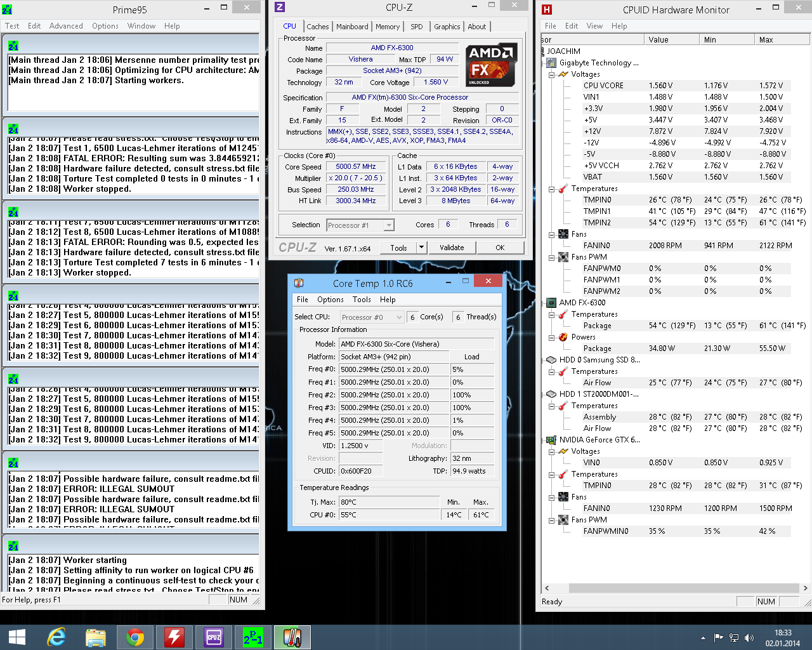Click Validate button in CPU-Z
This screenshot has height=650, width=812.
click(x=452, y=248)
